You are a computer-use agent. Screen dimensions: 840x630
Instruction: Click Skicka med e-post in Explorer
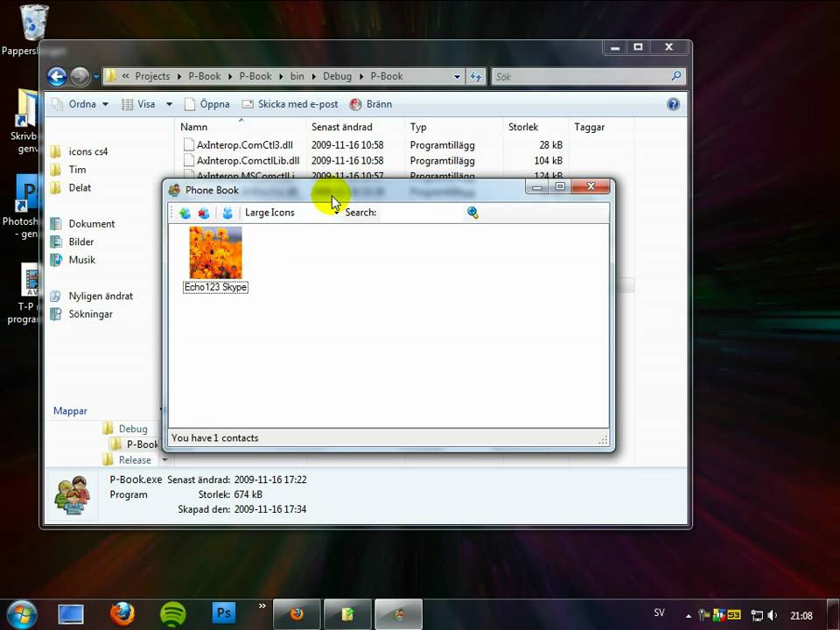[290, 104]
